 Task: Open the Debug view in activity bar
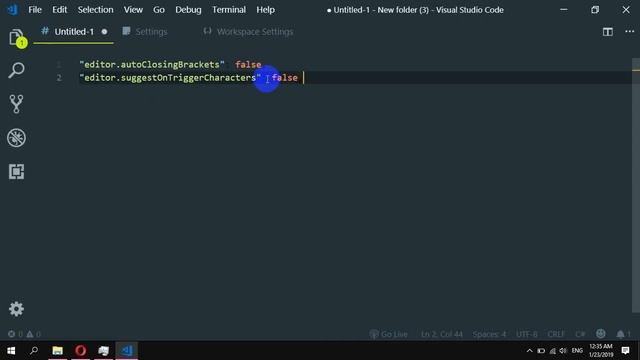coord(16,138)
